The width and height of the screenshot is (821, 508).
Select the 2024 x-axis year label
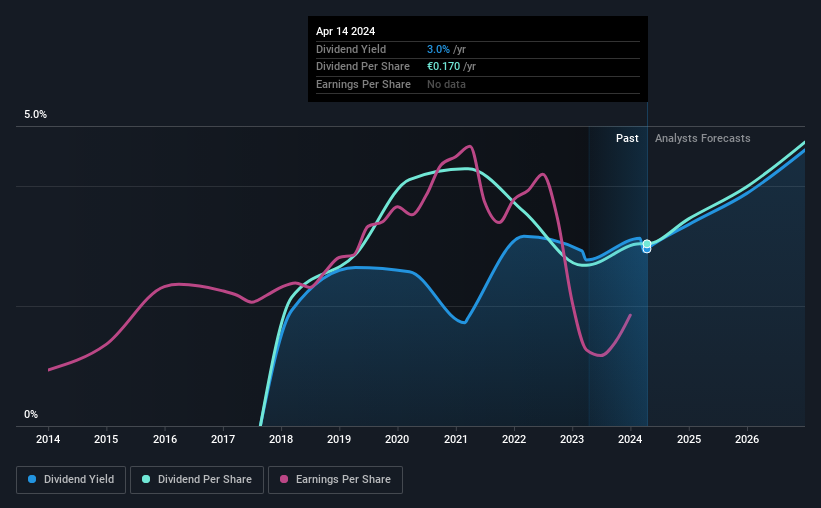tap(630, 439)
